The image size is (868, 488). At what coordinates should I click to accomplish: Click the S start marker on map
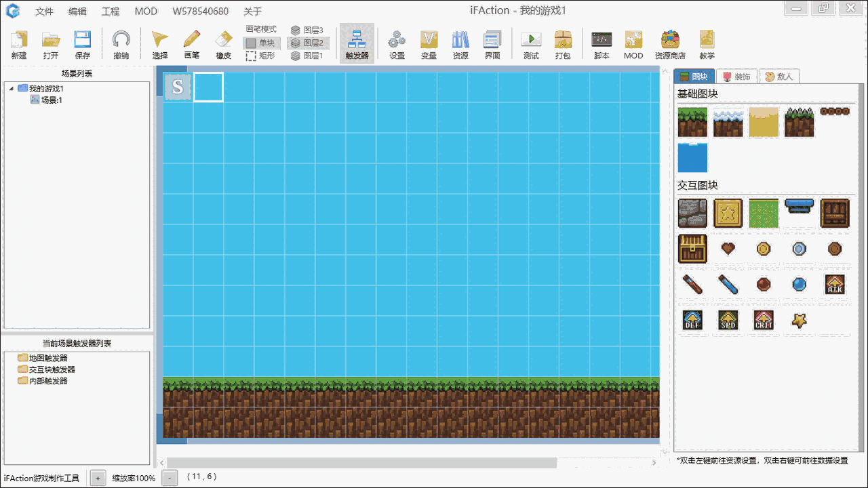click(178, 87)
